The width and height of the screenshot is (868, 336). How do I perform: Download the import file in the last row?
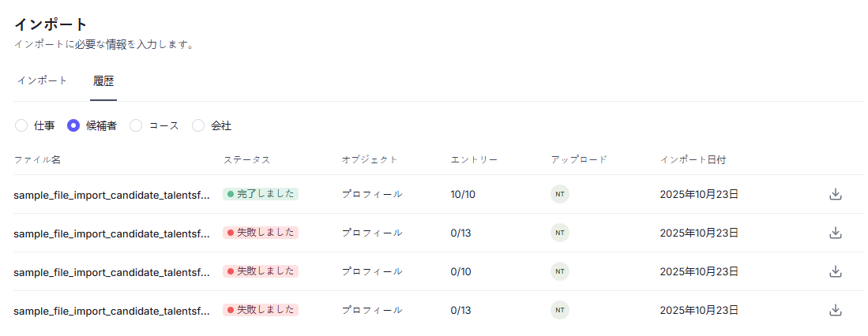coord(835,310)
